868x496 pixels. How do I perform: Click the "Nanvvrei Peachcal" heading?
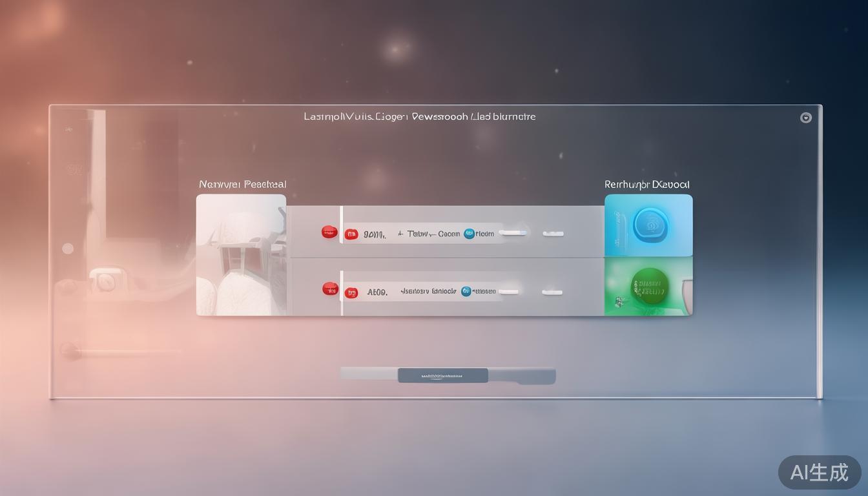242,185
